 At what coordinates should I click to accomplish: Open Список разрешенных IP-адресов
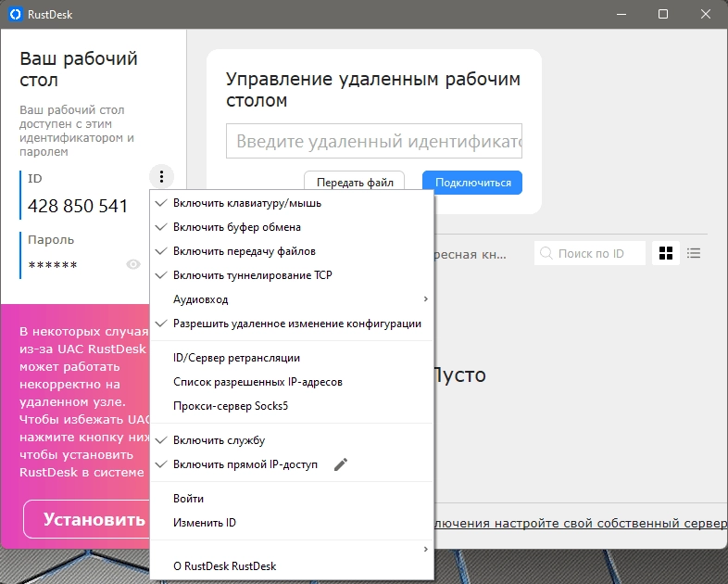tap(292, 382)
